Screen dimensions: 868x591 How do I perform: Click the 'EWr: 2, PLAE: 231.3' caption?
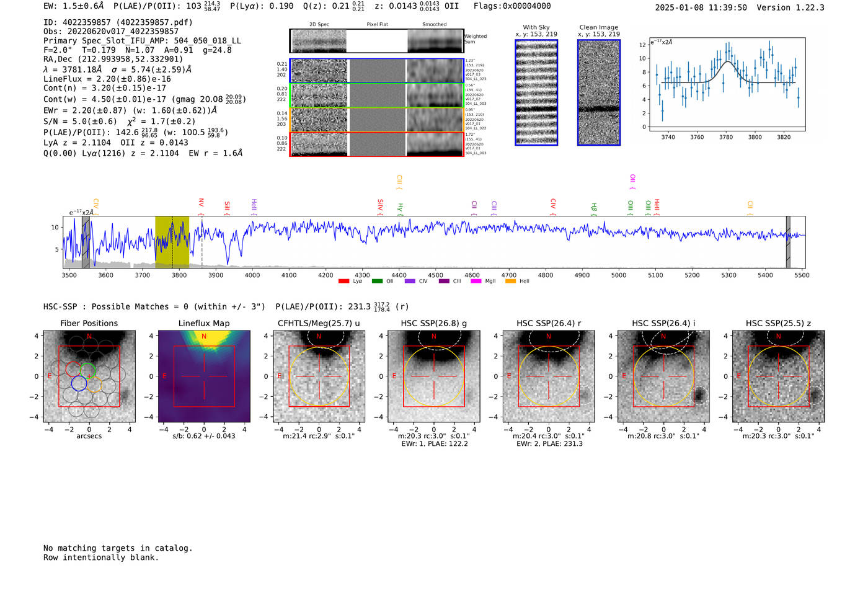click(549, 443)
